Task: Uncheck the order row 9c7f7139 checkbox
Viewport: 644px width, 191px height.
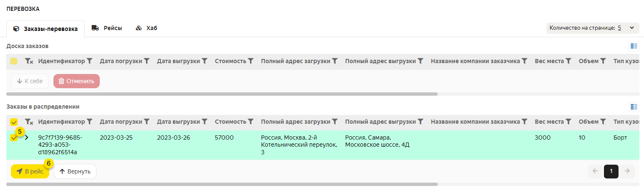Action: click(x=14, y=138)
